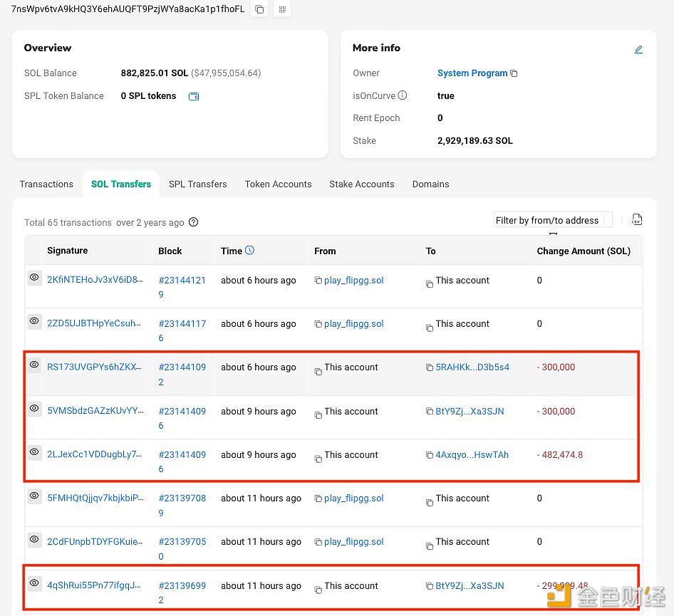Select the Stake value 2,929,189.63 SOL
674x616 pixels.
coord(475,141)
